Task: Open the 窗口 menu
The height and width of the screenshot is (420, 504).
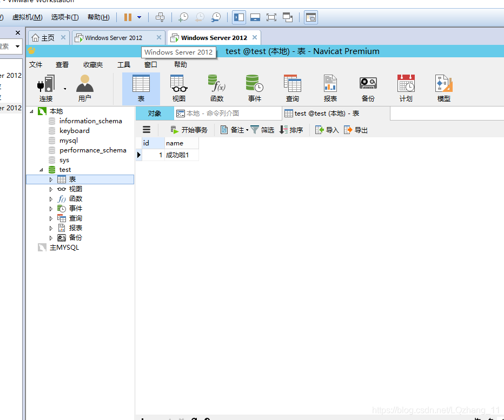Action: coord(151,64)
